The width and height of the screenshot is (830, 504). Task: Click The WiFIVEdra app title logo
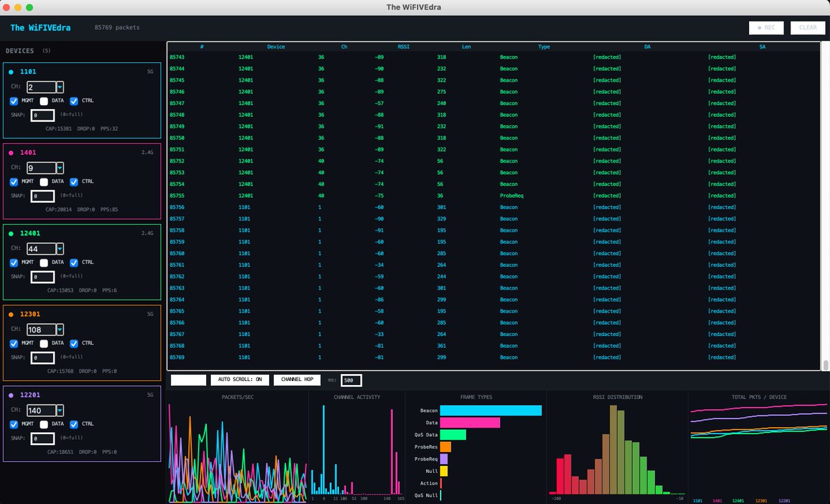[41, 28]
